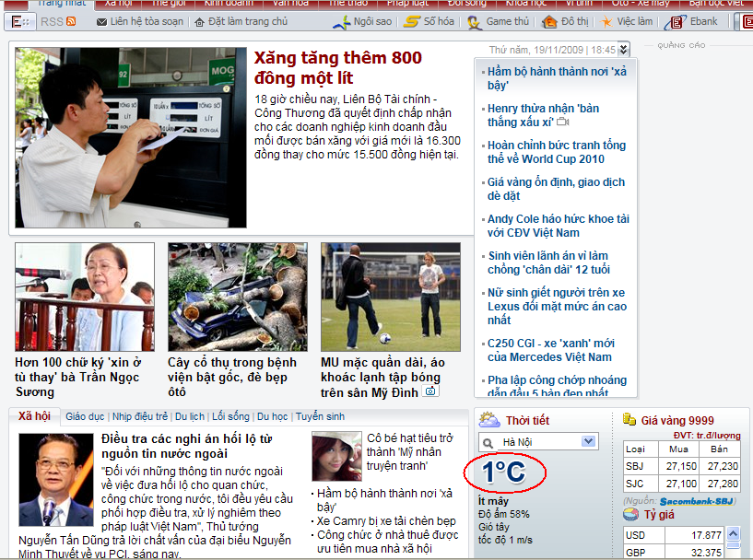Click the Game thủ joystick icon
The image size is (753, 560).
point(475,22)
